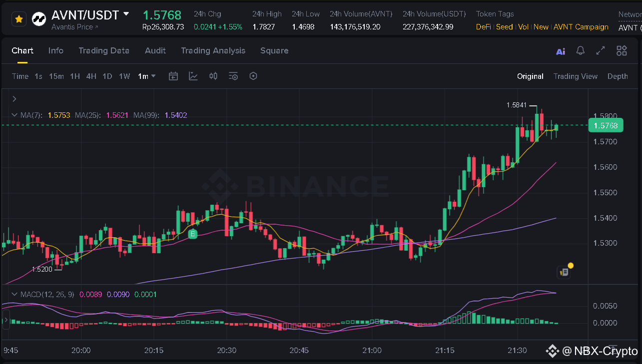Screen dimensions: 642x364
Task: Click the green E event marker on chart
Action: pyautogui.click(x=193, y=234)
